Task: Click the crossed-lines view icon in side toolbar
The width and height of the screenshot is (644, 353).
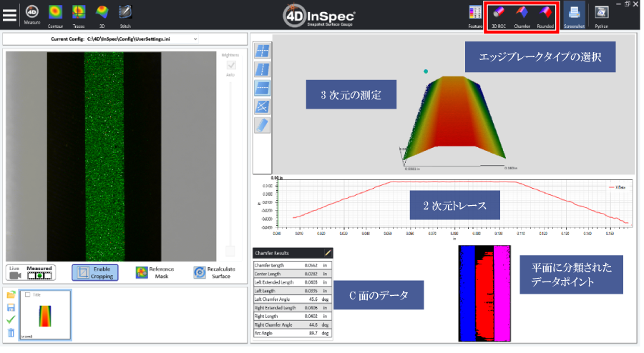Action: pyautogui.click(x=262, y=51)
